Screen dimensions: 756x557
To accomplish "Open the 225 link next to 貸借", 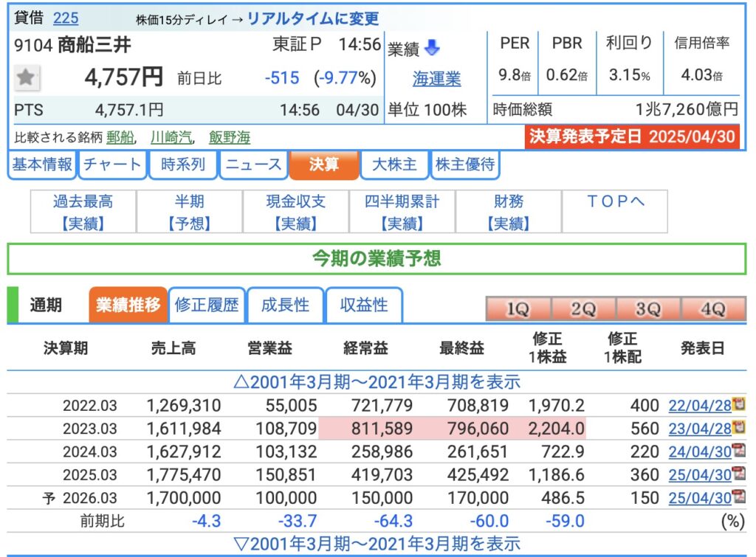I will (66, 18).
